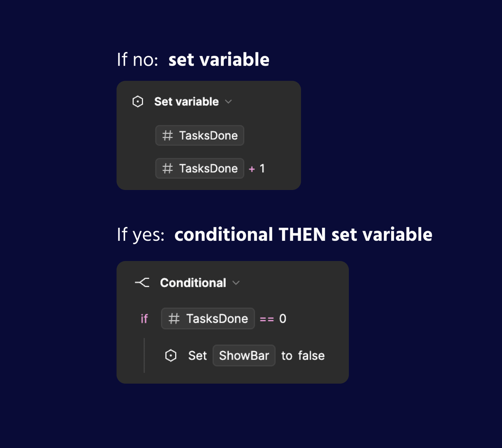
Task: Click the ShowBar variable chip
Action: coord(244,355)
